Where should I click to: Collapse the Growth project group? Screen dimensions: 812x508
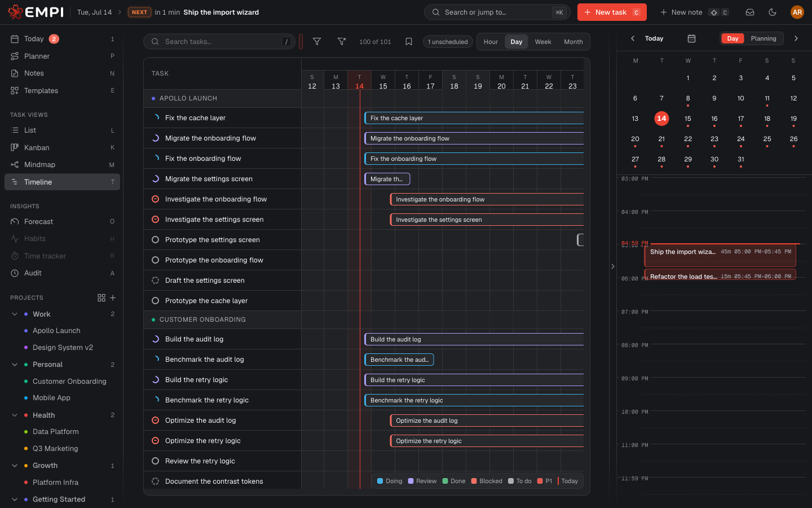[x=15, y=466]
